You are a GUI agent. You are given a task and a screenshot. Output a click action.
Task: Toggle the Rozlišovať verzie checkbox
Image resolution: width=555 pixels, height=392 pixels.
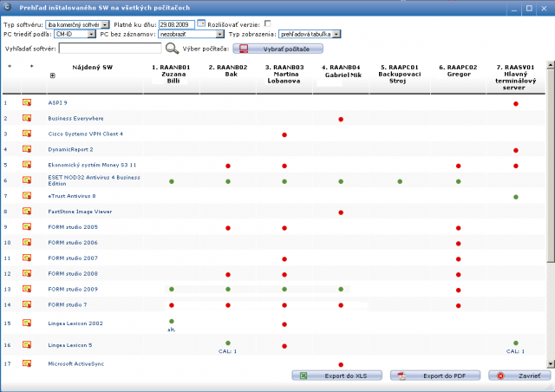[268, 23]
